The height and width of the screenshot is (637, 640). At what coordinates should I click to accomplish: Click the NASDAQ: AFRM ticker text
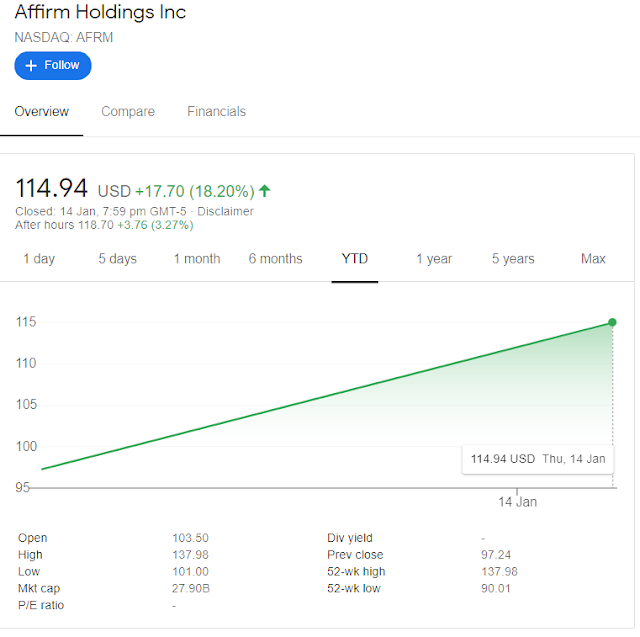(x=64, y=38)
